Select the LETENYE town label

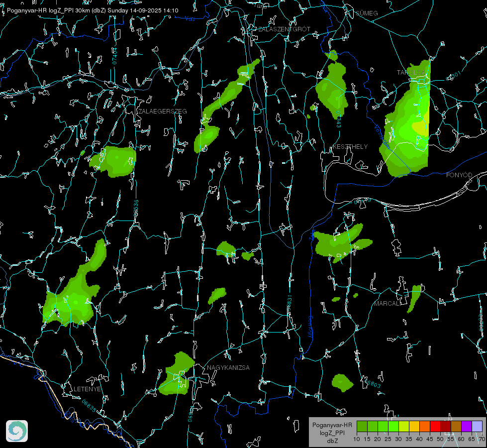click(x=87, y=389)
